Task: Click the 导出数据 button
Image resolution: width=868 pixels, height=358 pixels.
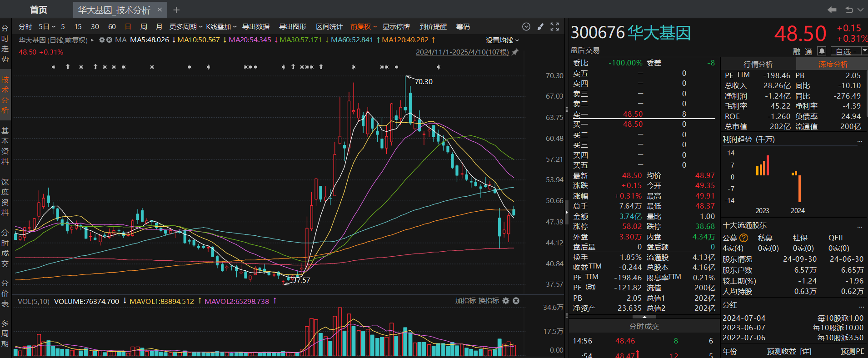Action: coord(256,27)
